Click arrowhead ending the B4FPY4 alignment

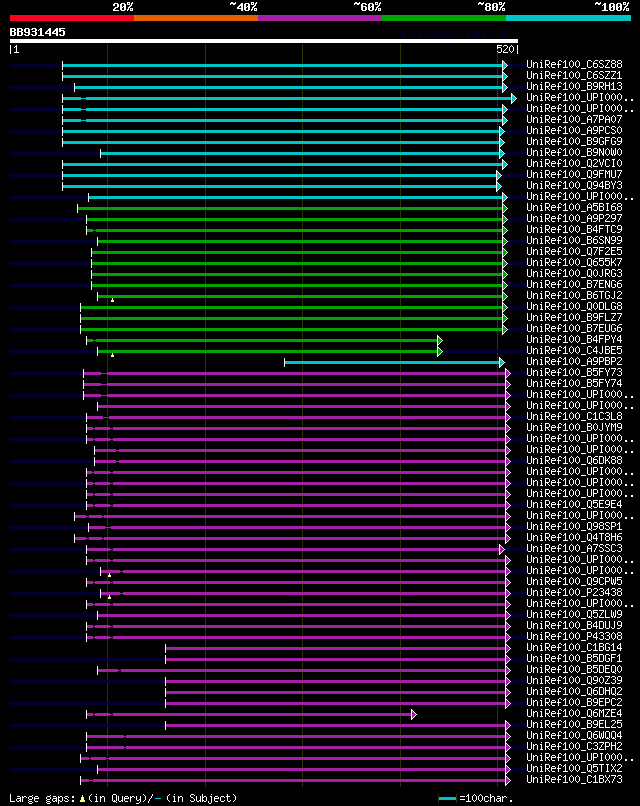440,340
